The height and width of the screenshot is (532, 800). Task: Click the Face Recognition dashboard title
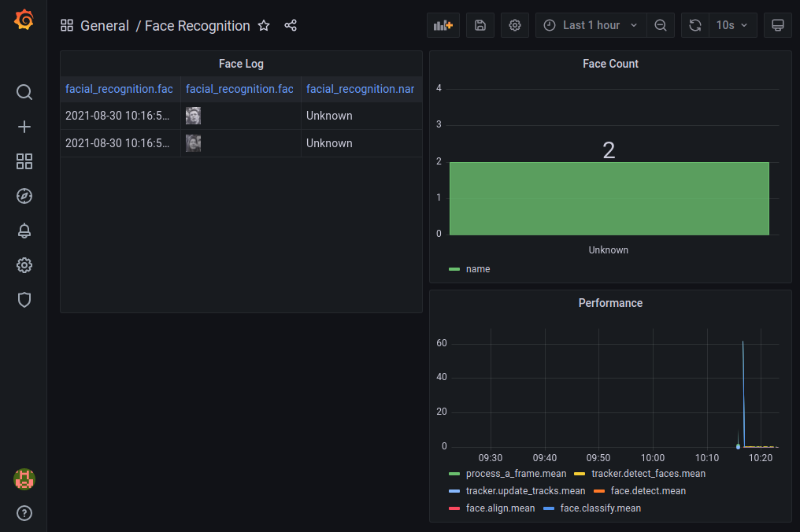tap(198, 25)
